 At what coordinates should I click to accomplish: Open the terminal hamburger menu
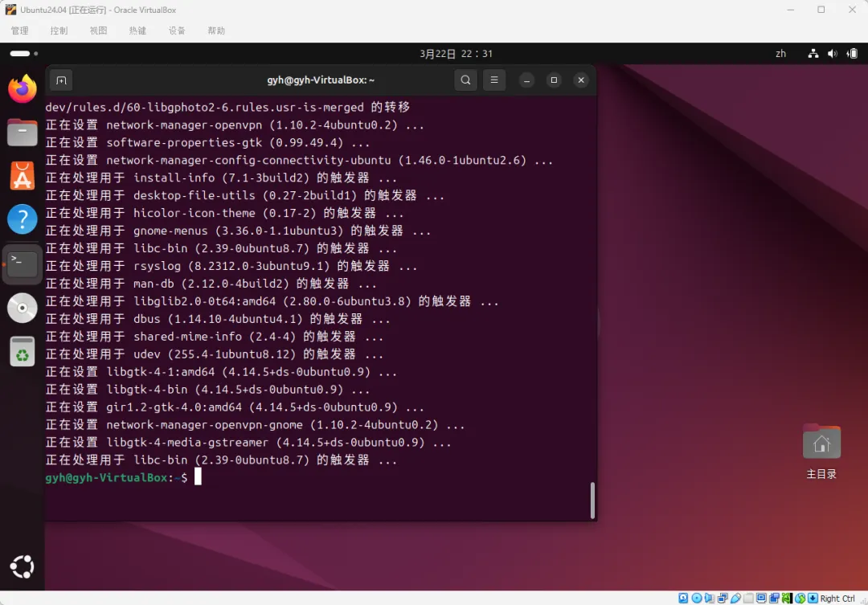(494, 80)
